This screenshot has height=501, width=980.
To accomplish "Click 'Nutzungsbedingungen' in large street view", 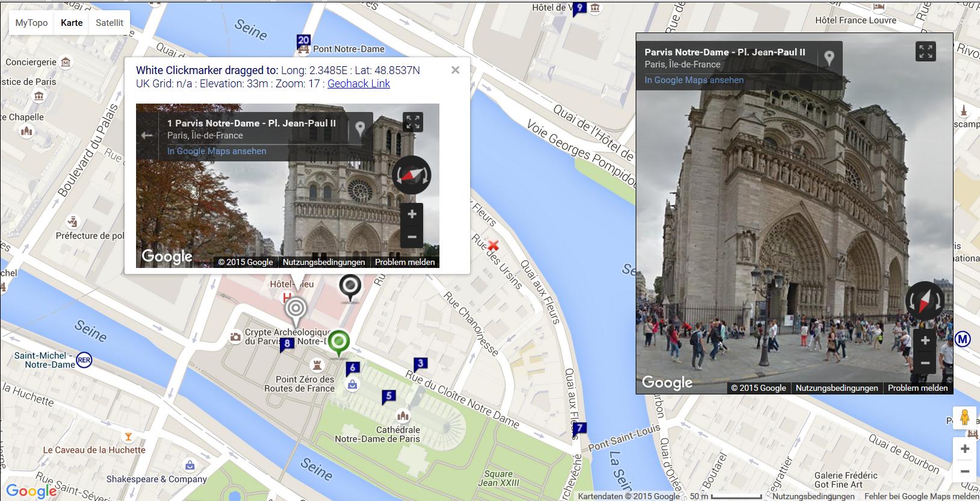I will click(x=837, y=388).
